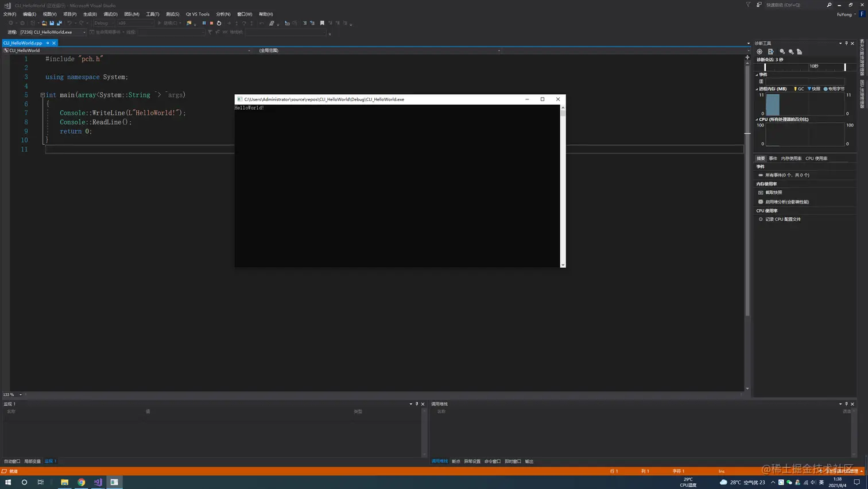
Task: Stop debugging with the red square icon
Action: [x=211, y=23]
